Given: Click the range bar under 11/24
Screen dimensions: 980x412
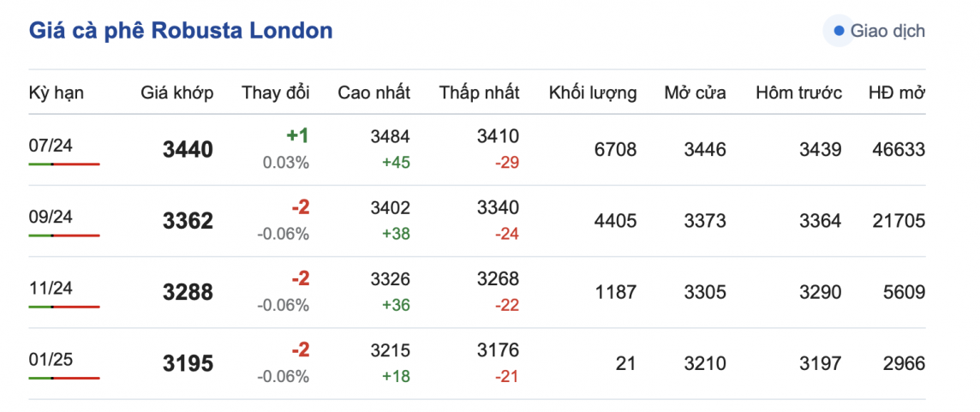Looking at the screenshot, I should point(64,306).
